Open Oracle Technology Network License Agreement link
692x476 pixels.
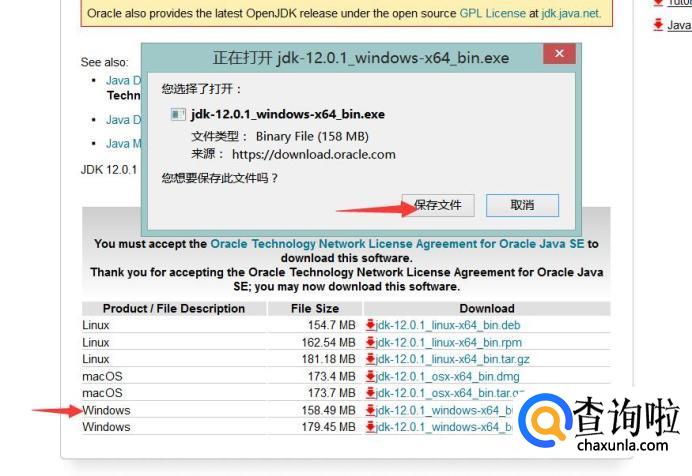pyautogui.click(x=397, y=244)
